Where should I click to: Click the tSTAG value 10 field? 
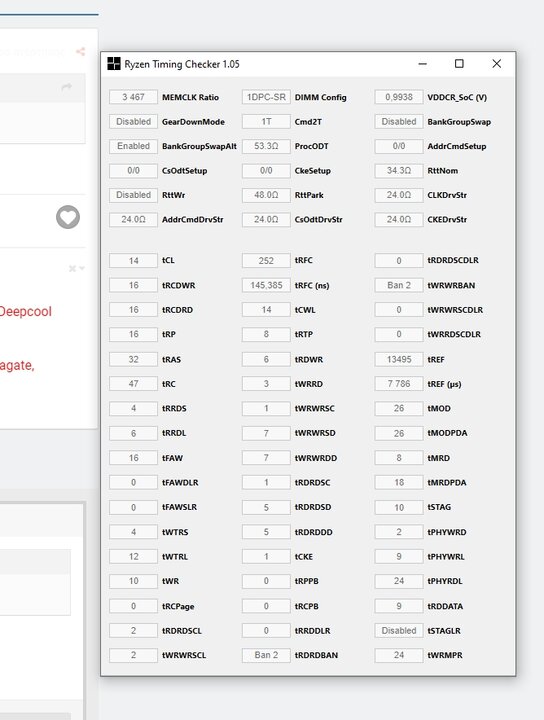click(399, 507)
